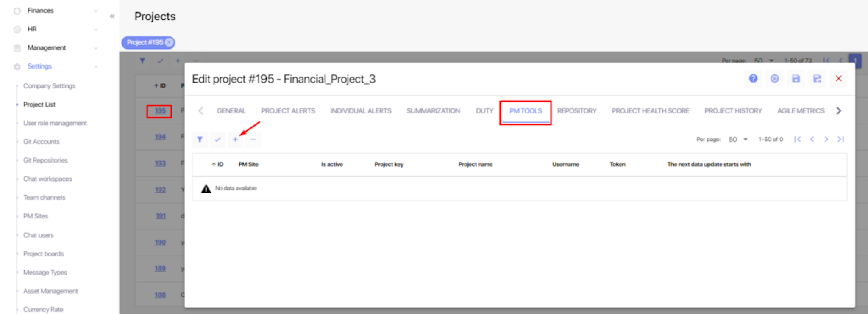The height and width of the screenshot is (314, 868).
Task: Open project 194 link
Action: [x=160, y=137]
